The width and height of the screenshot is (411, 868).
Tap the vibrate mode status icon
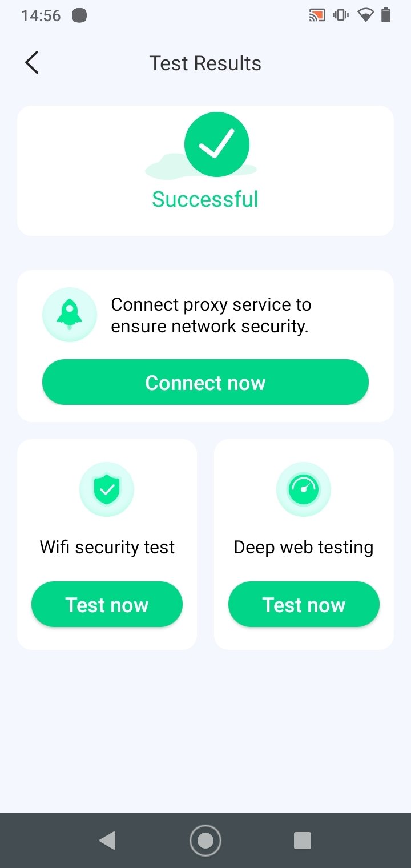(x=341, y=15)
